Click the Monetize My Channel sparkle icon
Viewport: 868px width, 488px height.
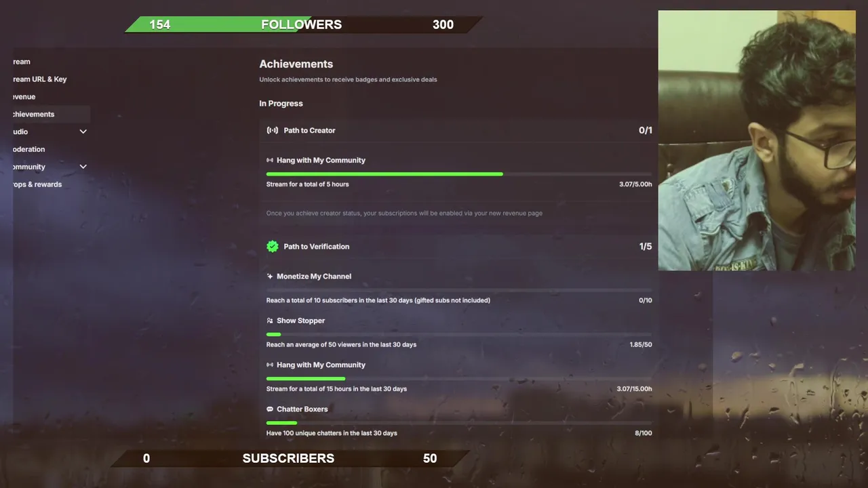pyautogui.click(x=270, y=276)
